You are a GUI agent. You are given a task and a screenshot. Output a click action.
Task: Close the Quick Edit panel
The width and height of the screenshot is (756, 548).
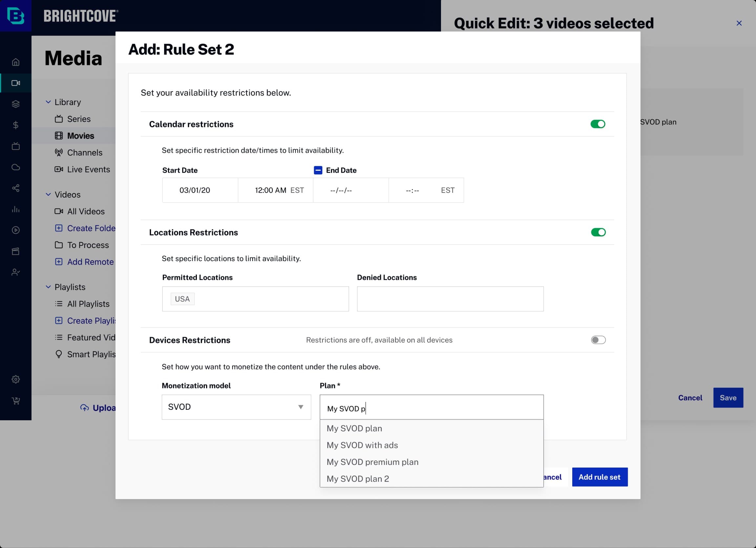click(739, 23)
